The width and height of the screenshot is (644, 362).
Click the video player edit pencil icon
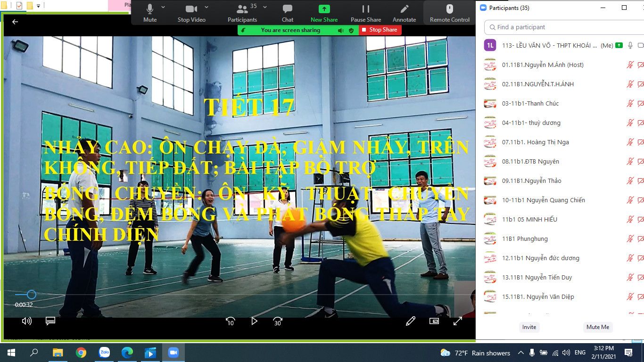click(410, 321)
